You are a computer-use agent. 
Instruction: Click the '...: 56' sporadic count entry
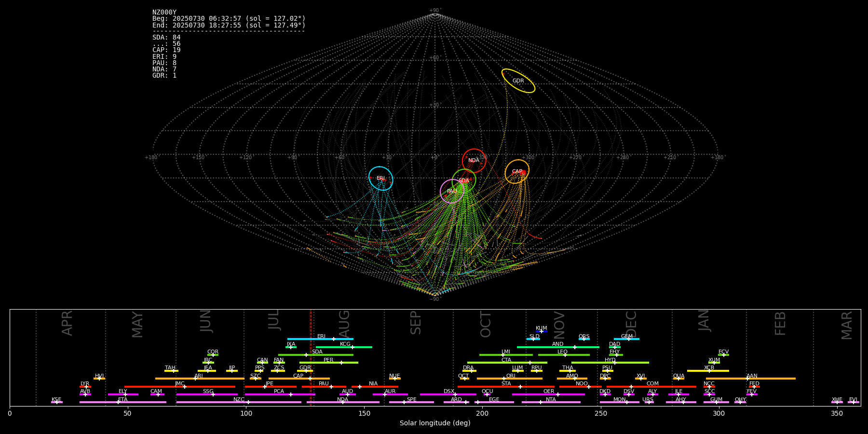pos(166,44)
